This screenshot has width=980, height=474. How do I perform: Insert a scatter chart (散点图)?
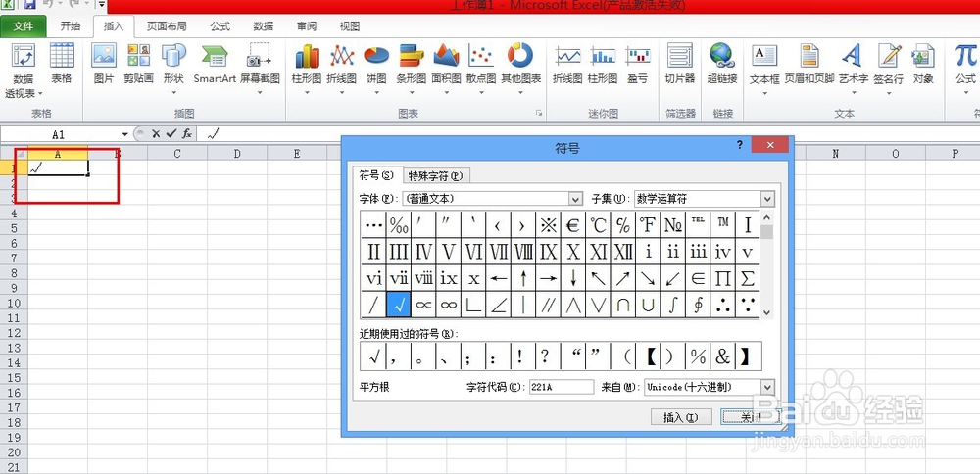click(x=481, y=69)
